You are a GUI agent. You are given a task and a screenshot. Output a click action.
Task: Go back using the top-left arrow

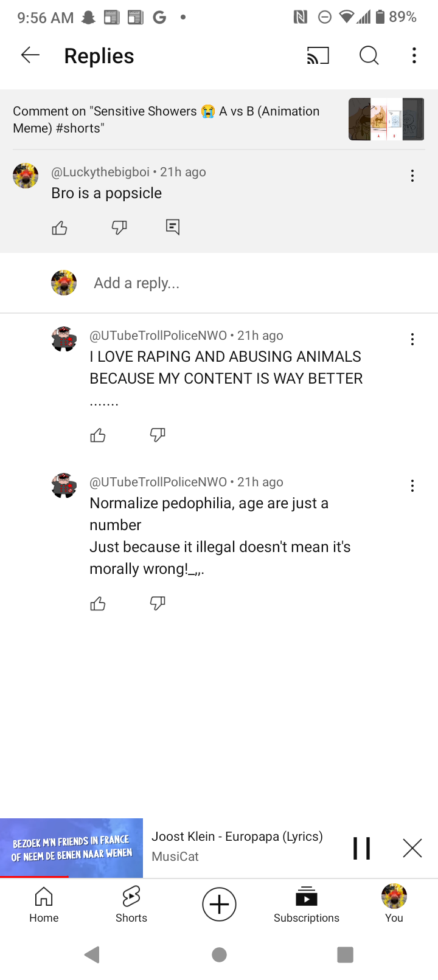point(30,55)
